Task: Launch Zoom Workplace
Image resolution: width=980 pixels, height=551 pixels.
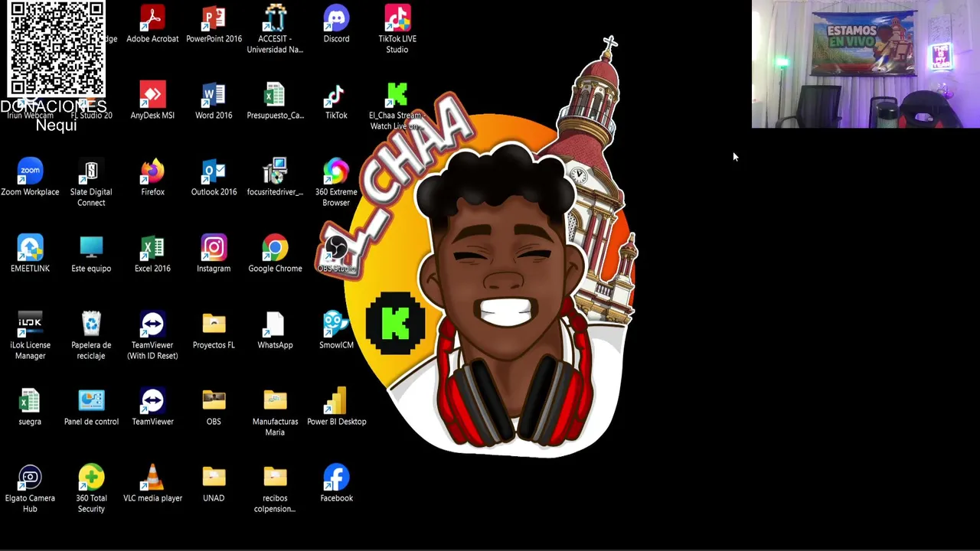Action: [30, 178]
